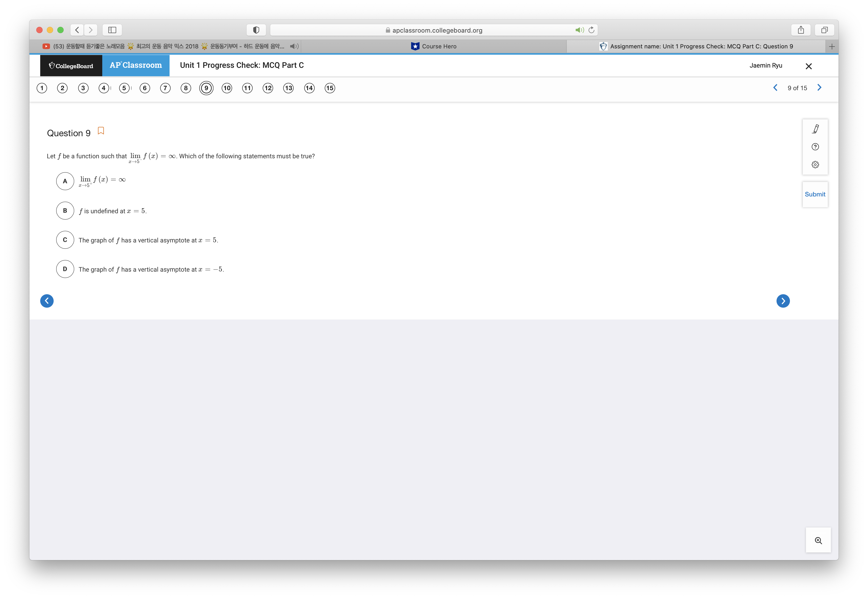
Task: Select answer choice B
Action: coord(65,211)
